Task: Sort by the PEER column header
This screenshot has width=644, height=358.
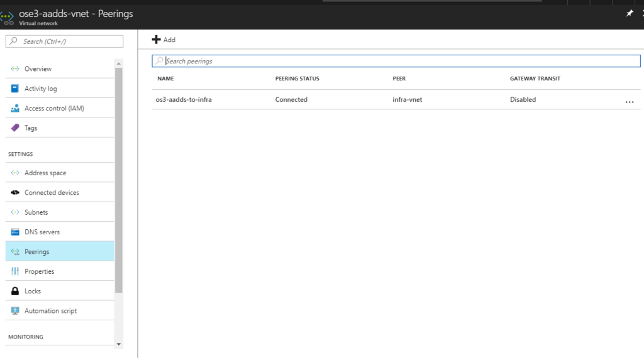Action: (399, 79)
